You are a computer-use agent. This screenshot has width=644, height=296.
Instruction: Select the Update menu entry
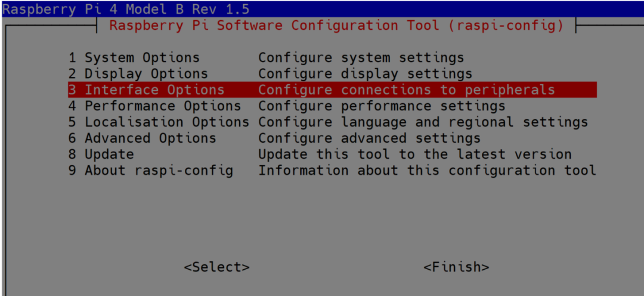point(101,155)
